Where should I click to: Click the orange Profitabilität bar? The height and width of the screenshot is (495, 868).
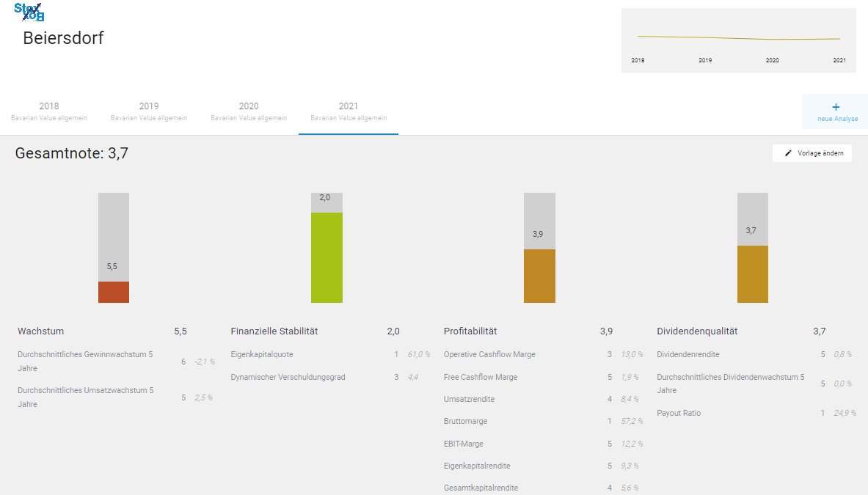(540, 276)
